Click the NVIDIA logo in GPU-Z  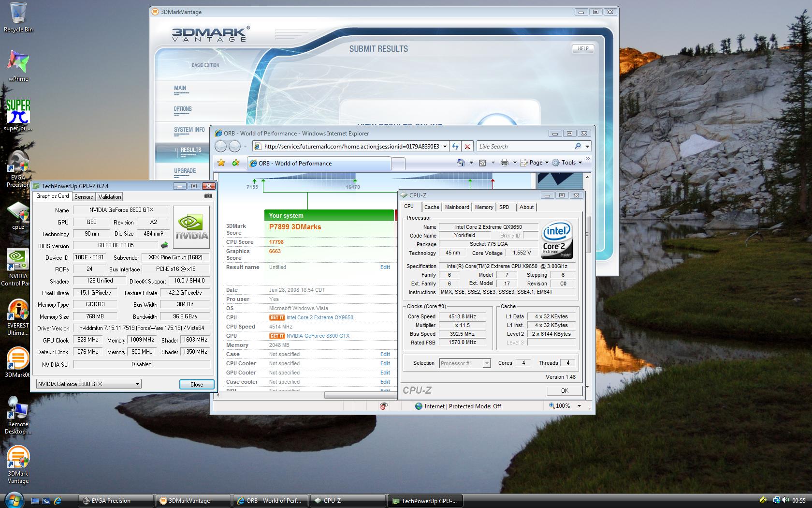pyautogui.click(x=191, y=227)
